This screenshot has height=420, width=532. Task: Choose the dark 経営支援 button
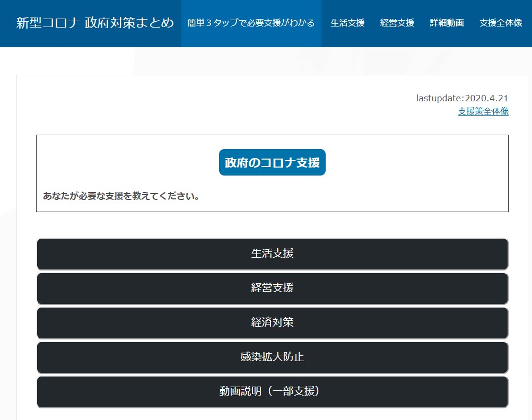[272, 288]
